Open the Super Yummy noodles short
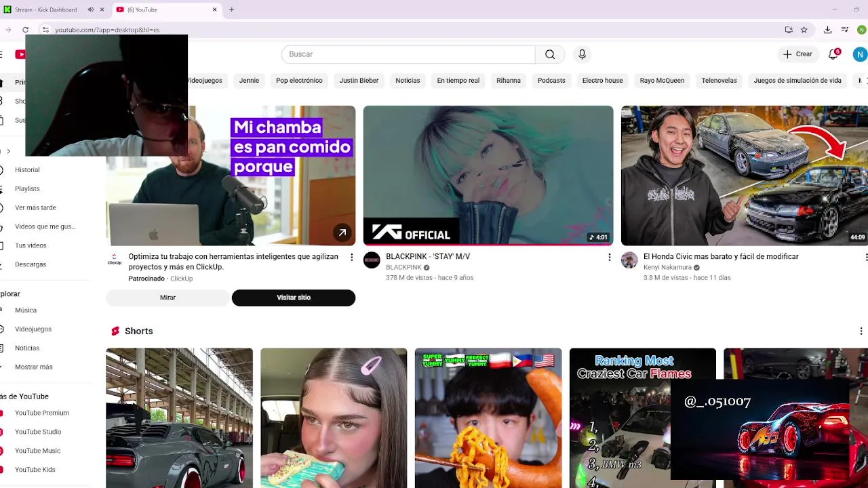The width and height of the screenshot is (868, 488). (488, 418)
